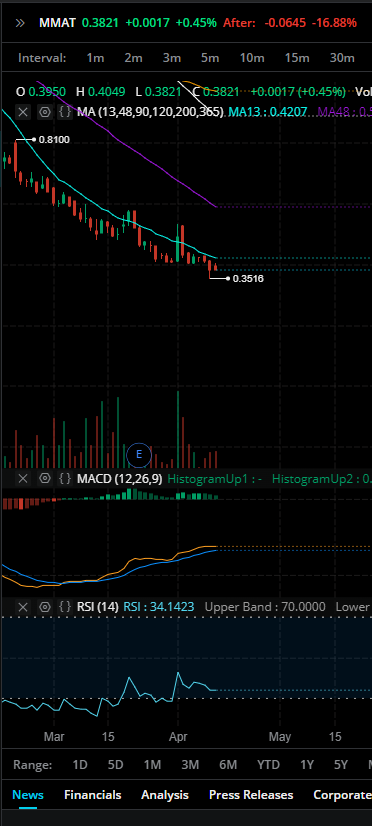Switch to the Financials tab
This screenshot has height=826, width=372.
pos(93,795)
